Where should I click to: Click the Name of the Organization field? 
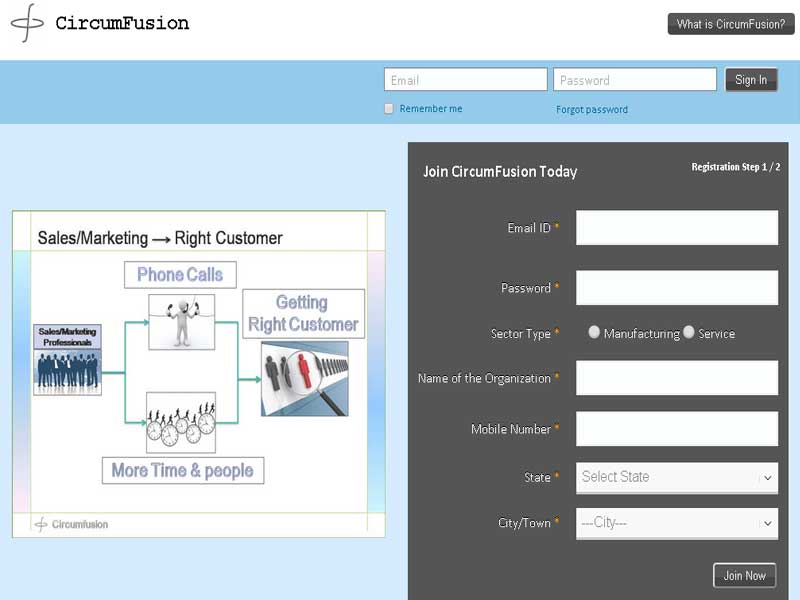[x=677, y=378]
